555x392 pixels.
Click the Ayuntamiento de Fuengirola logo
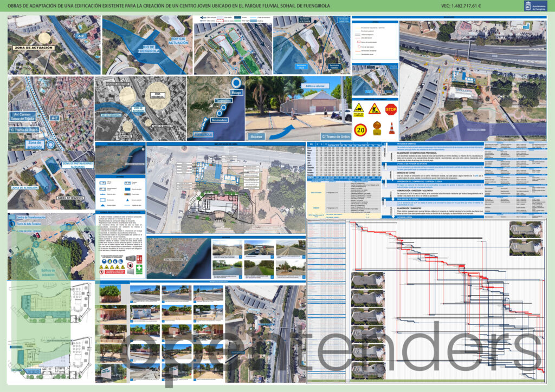click(x=536, y=5)
